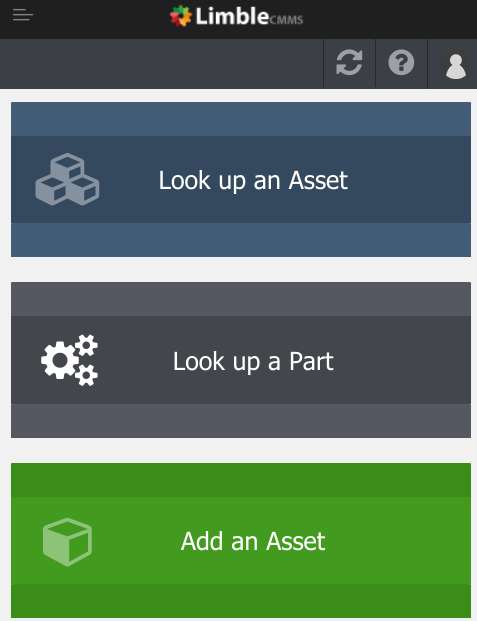Click the stacked cubes asset icon
The width and height of the screenshot is (477, 621).
tap(67, 179)
